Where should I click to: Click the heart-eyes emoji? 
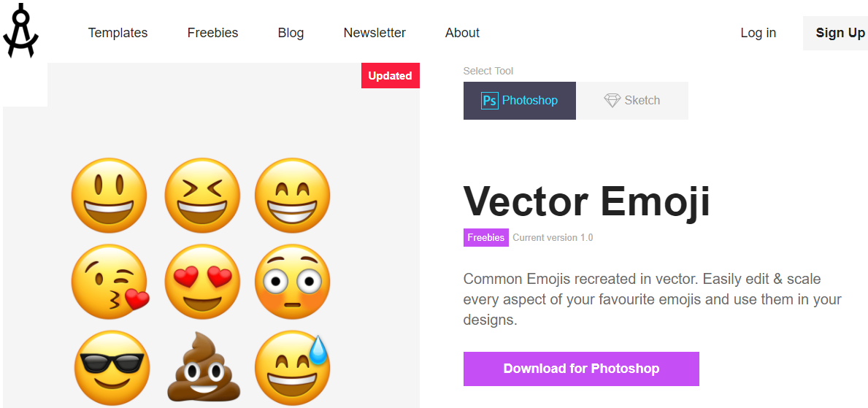(x=202, y=282)
